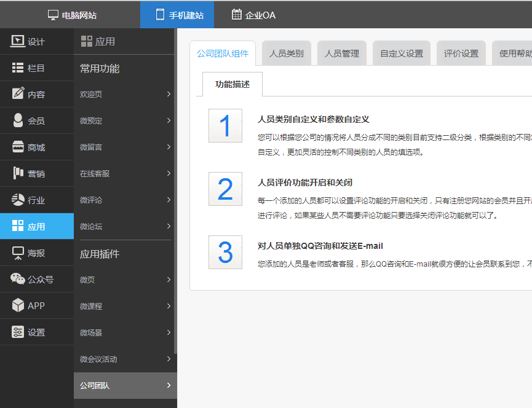Open 微留言 menu entry
Screen dimensions: 532x408
[125, 147]
